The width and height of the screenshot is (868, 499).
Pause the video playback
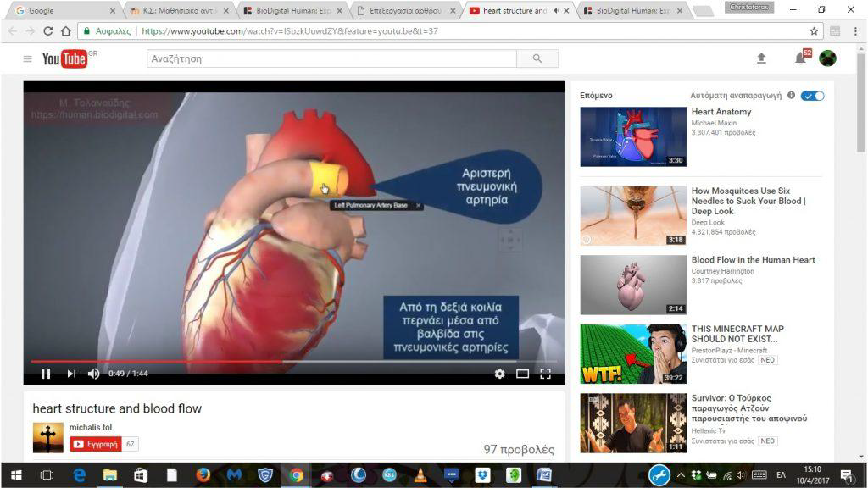coord(46,374)
